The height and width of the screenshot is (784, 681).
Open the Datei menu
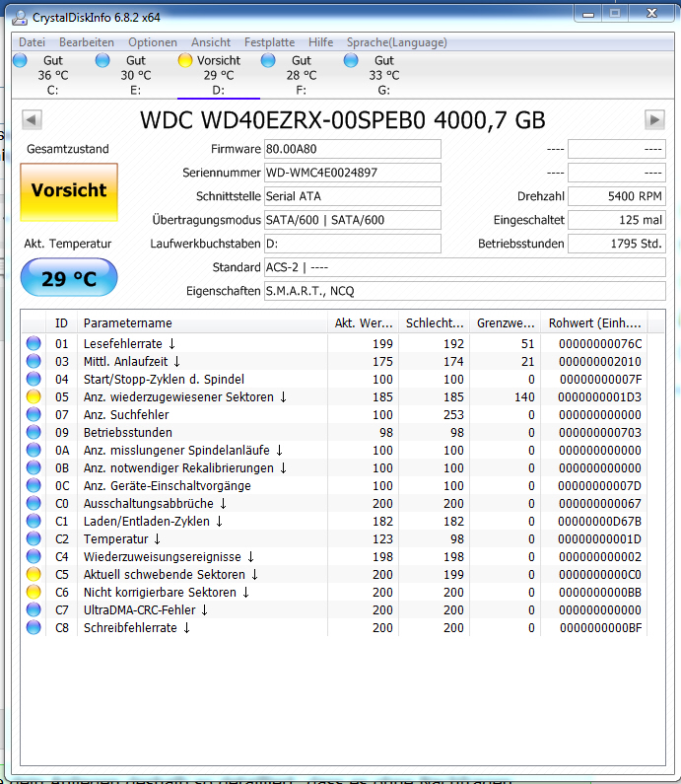[32, 42]
